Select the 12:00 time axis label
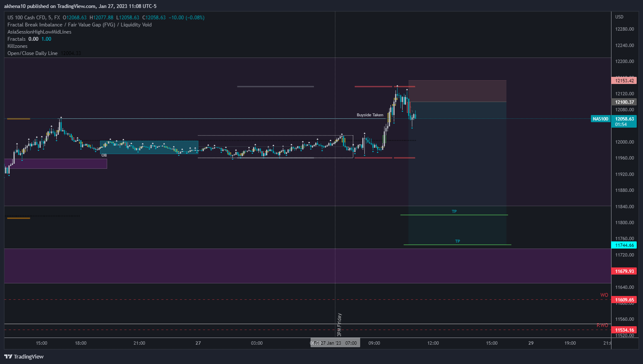The width and height of the screenshot is (643, 364). tap(433, 343)
